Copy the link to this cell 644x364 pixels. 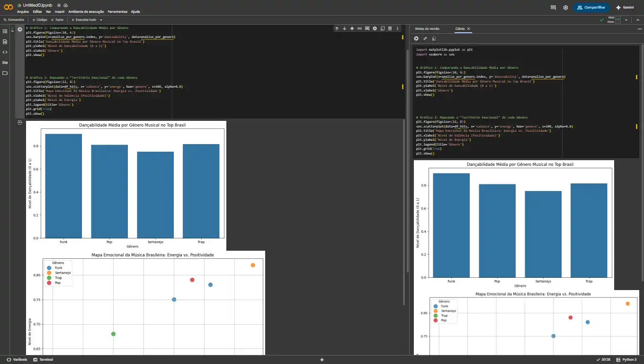click(359, 28)
